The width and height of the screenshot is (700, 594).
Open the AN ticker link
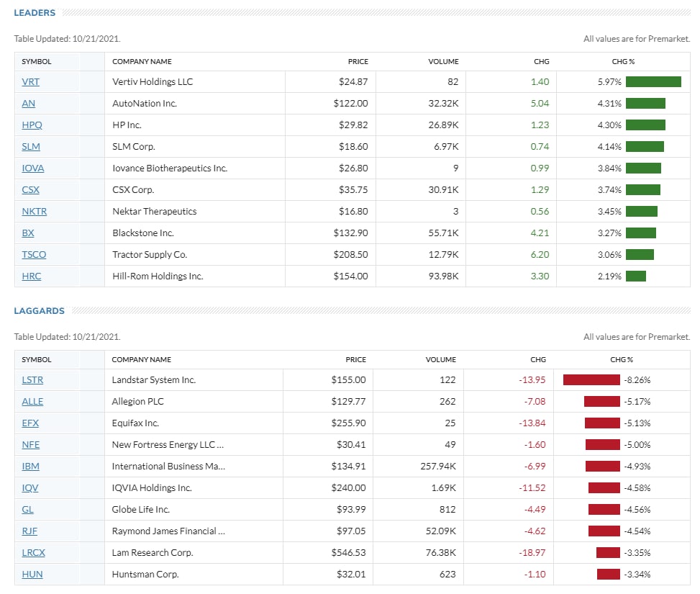pyautogui.click(x=28, y=103)
